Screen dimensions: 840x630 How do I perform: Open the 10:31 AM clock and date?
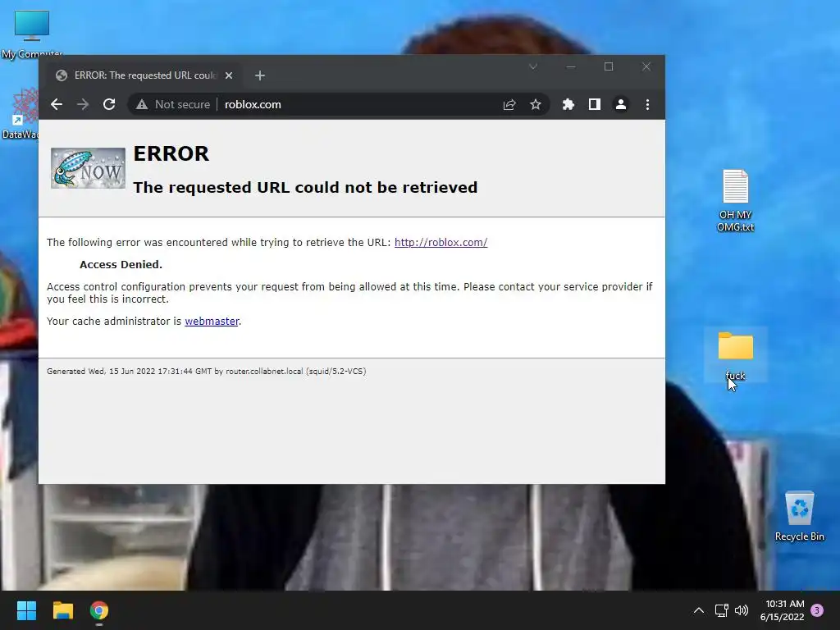pyautogui.click(x=782, y=610)
